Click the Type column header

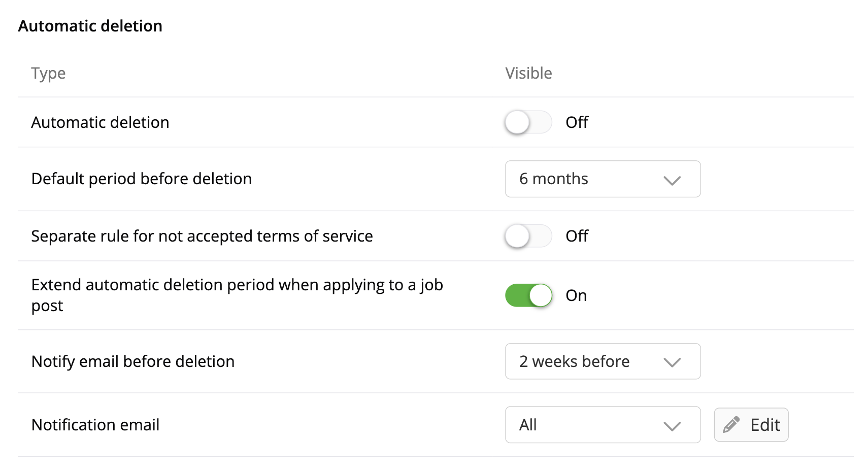(48, 74)
